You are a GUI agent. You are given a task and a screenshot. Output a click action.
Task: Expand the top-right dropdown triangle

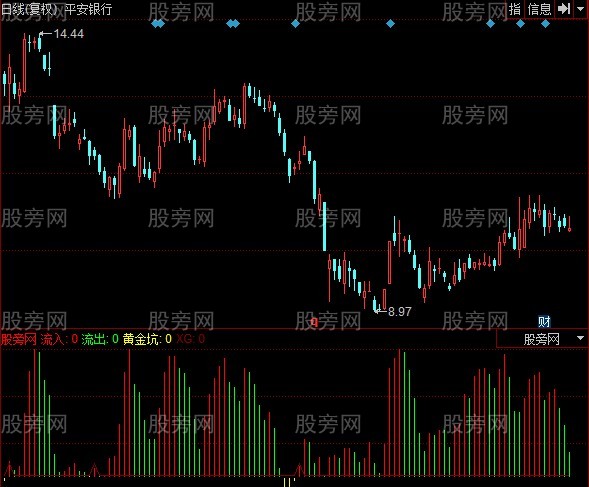coord(580,9)
